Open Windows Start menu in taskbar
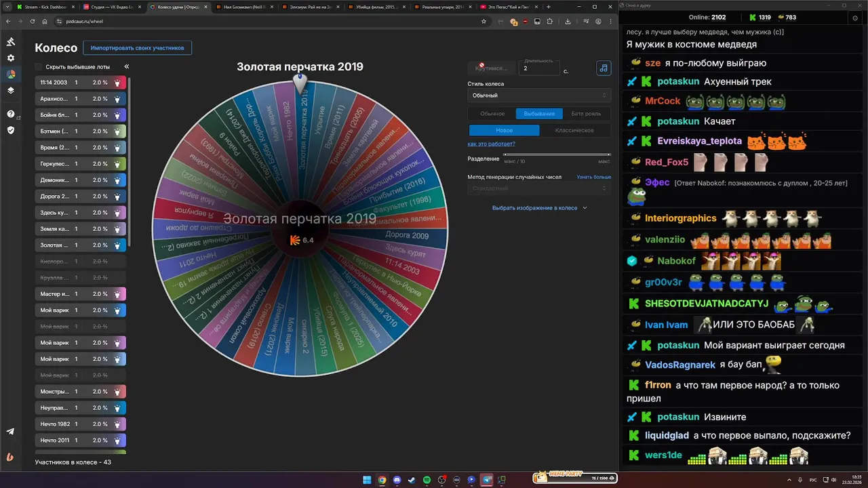Viewport: 868px width, 488px height. (x=367, y=480)
